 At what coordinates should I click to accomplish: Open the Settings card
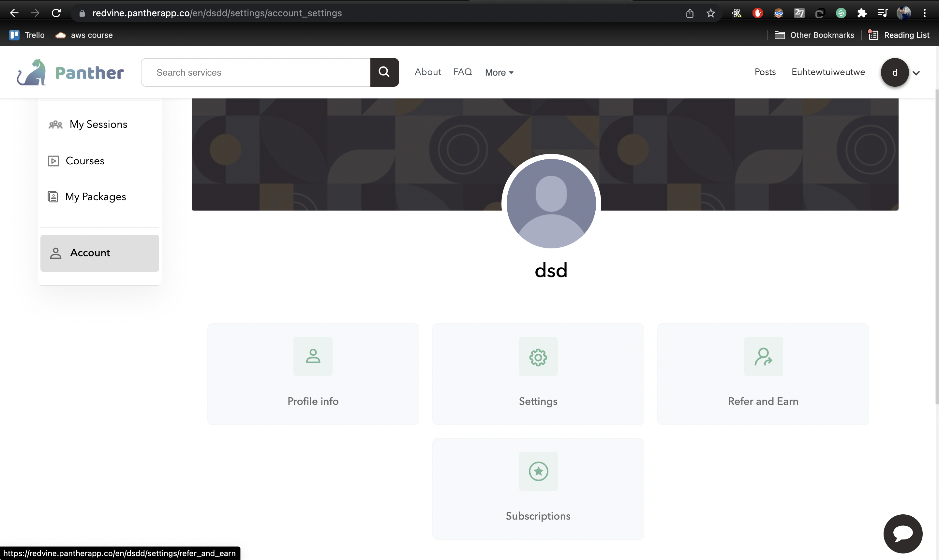pos(538,374)
